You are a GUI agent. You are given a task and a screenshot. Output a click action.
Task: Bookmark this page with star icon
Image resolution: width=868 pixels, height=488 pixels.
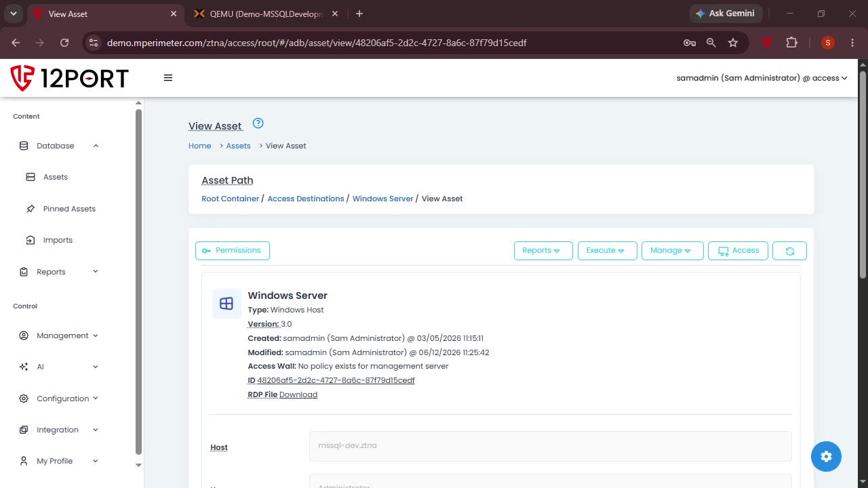coord(733,43)
